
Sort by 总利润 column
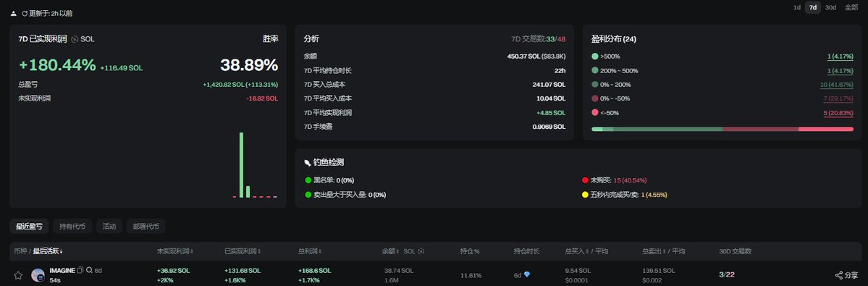[x=311, y=251]
